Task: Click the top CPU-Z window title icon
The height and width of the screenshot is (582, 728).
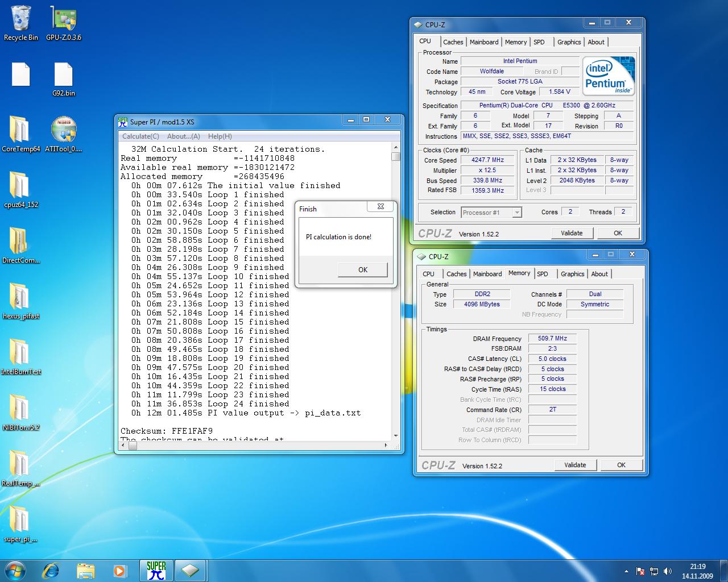Action: pos(418,24)
